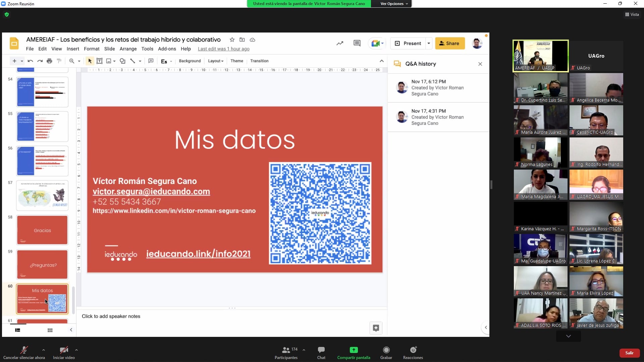Click the yellow Share button
644x362 pixels.
coord(449,43)
